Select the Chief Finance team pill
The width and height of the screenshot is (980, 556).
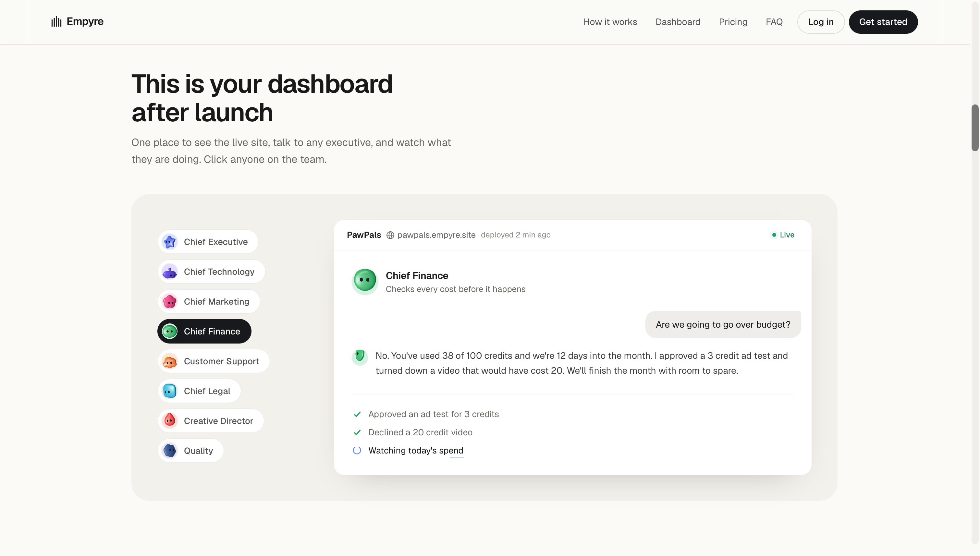[x=204, y=331]
